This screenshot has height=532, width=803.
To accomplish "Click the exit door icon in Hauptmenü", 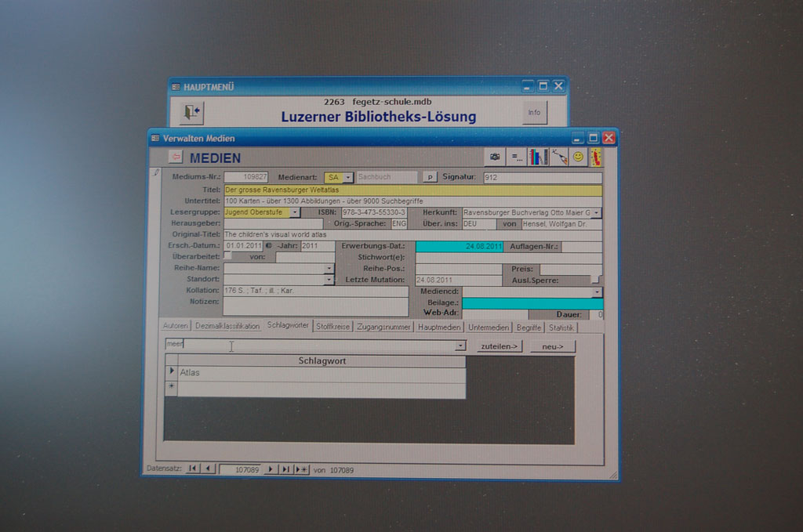I will [x=191, y=112].
